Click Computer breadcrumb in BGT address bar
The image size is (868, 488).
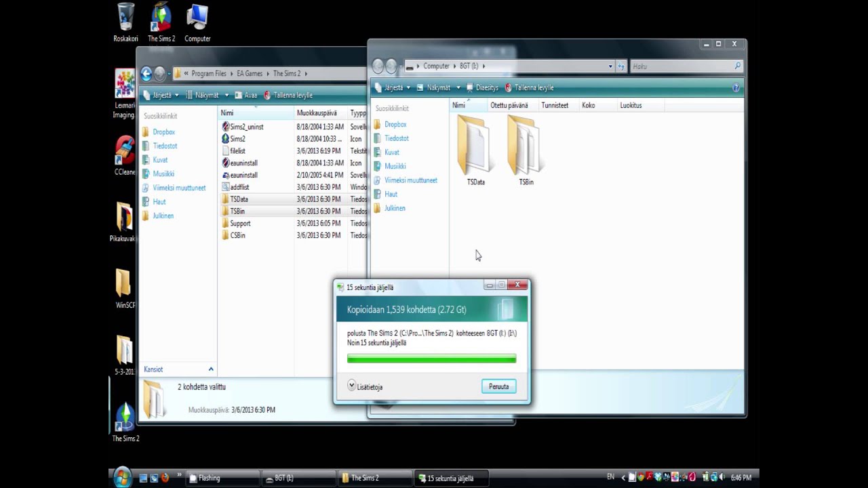coord(436,66)
